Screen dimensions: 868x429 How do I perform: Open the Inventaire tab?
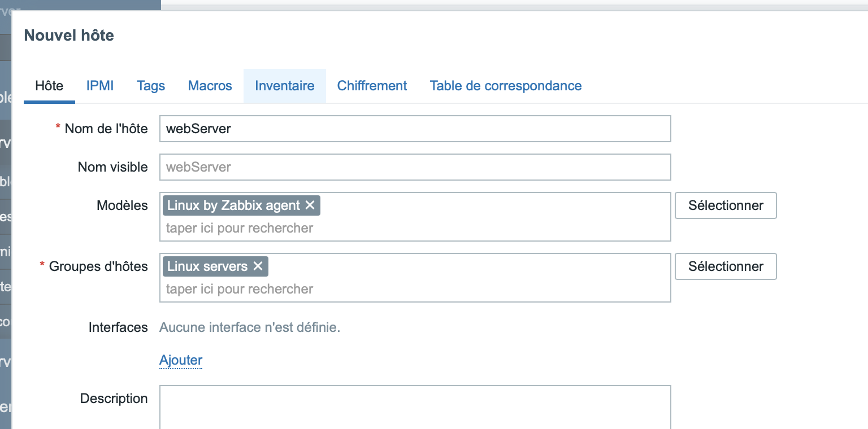(x=284, y=86)
